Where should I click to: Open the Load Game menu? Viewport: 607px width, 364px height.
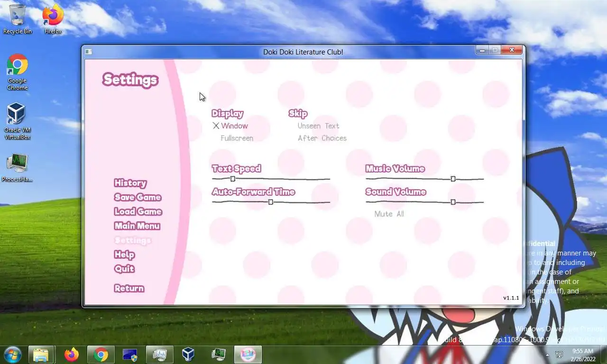[138, 211]
